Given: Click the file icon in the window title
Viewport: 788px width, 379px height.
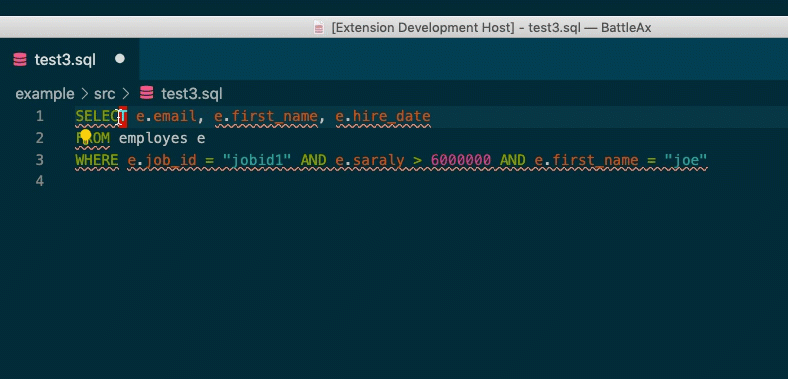Looking at the screenshot, I should pos(319,28).
